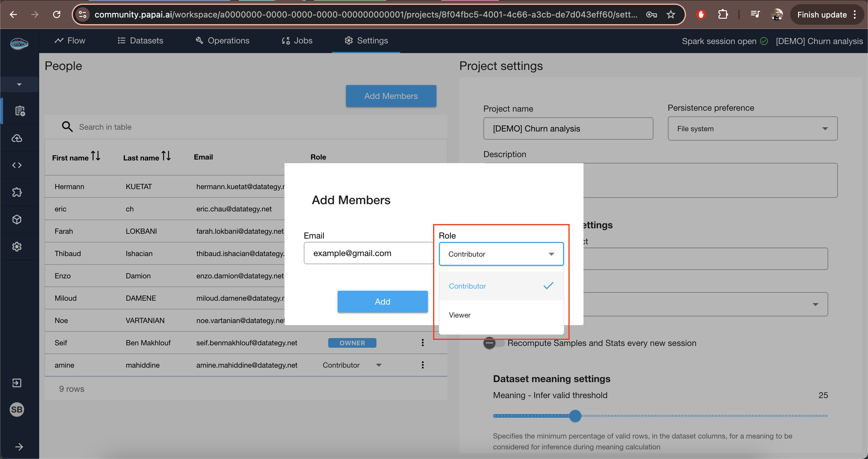This screenshot has width=868, height=459.
Task: Open the cube models sidebar icon
Action: (17, 220)
